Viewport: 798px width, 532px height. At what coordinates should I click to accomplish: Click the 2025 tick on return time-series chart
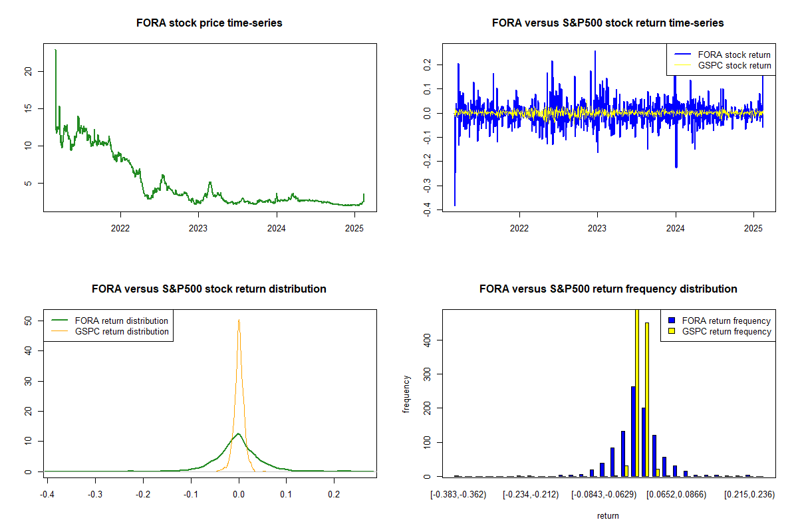(x=753, y=228)
